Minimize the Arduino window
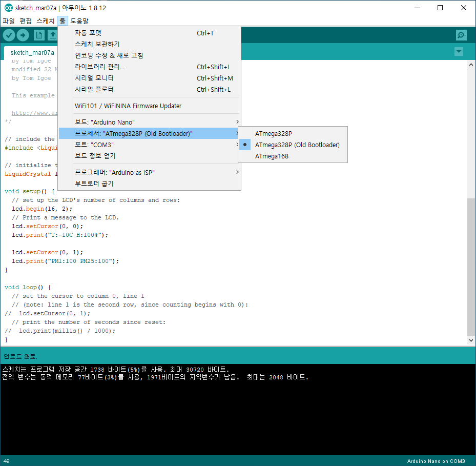Viewport: 476px width, 466px height. [417, 8]
